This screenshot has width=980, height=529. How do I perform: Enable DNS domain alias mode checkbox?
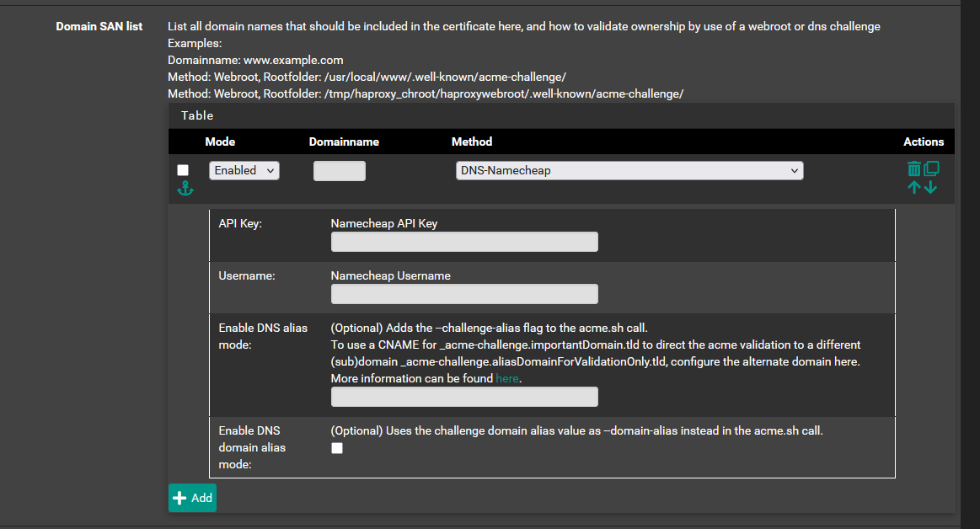pos(337,448)
